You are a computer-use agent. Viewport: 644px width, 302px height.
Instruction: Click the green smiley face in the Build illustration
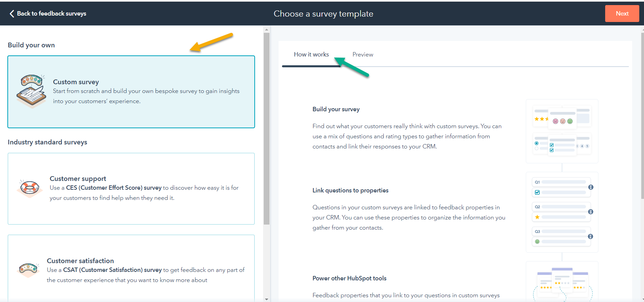[x=570, y=121]
